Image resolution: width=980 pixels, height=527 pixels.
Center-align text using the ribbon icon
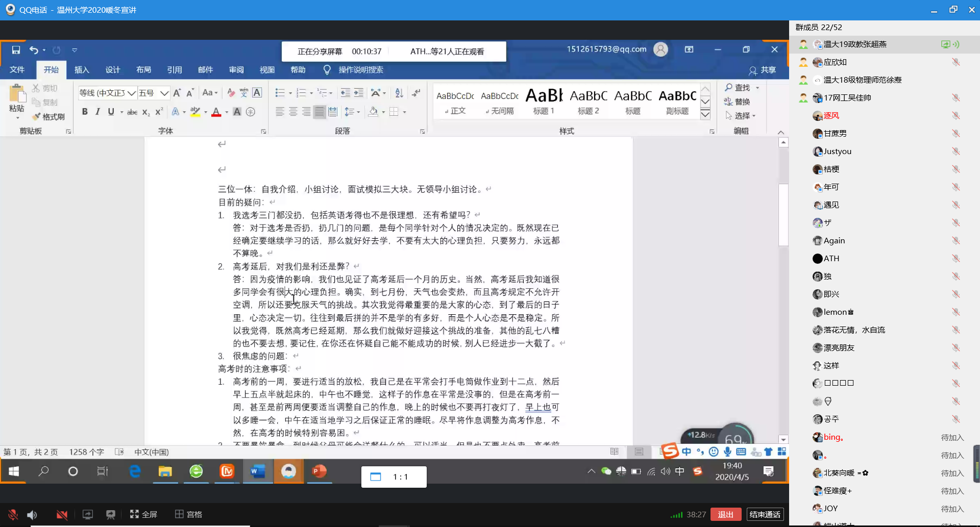pyautogui.click(x=293, y=112)
